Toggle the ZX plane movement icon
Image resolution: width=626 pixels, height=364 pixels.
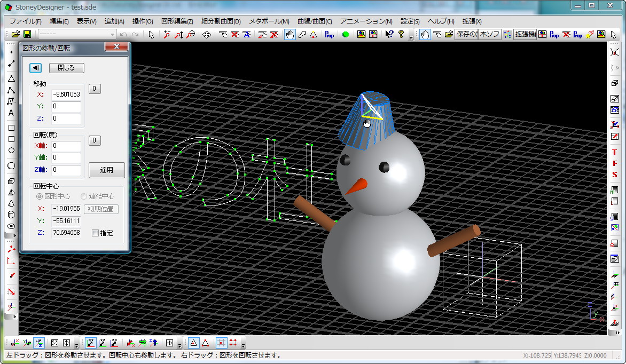[114, 343]
